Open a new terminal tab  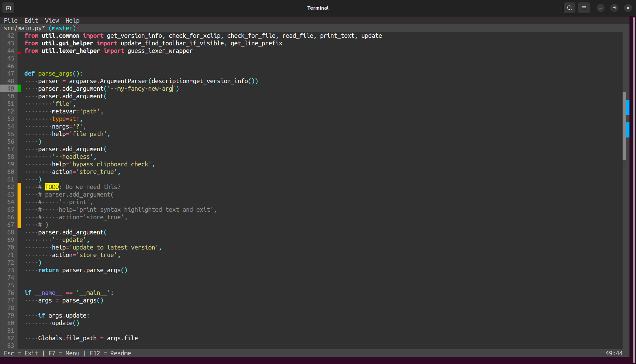pyautogui.click(x=8, y=8)
